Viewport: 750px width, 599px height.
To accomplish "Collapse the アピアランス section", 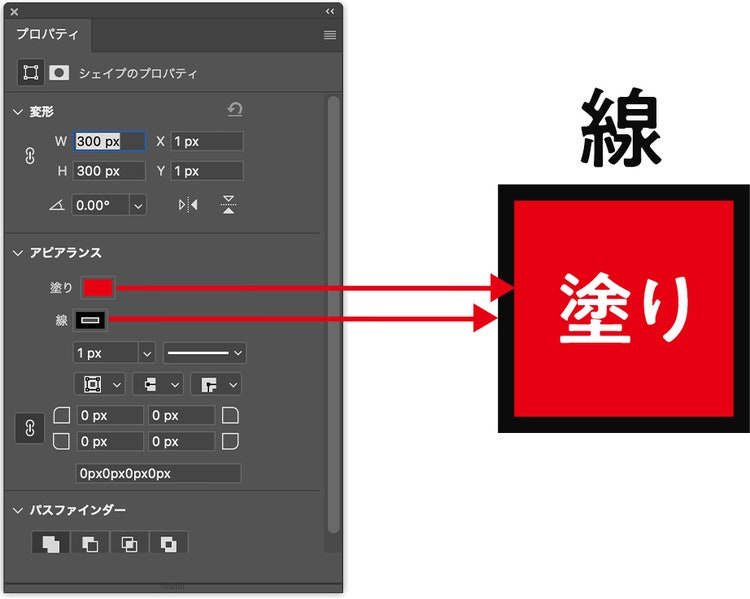I will click(x=18, y=253).
